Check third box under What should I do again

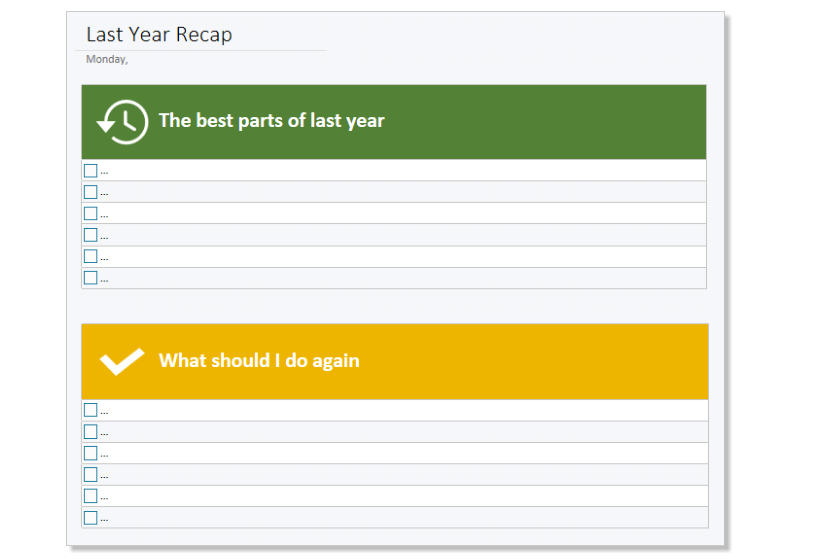90,453
